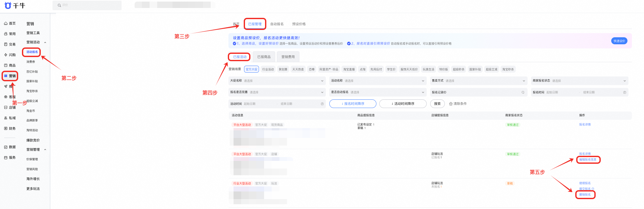Viewport: 644px width, 209px height.
Task: Select 营销 in the left sidebar
Action: point(10,76)
